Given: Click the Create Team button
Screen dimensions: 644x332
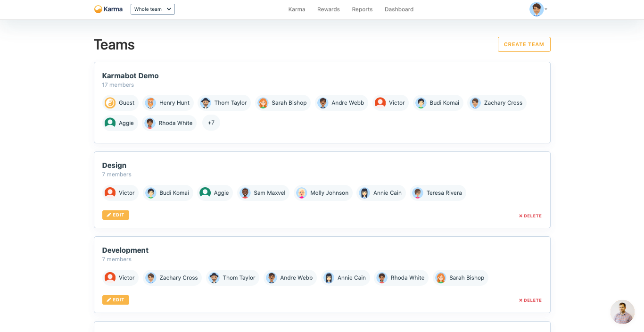Looking at the screenshot, I should click(x=524, y=44).
